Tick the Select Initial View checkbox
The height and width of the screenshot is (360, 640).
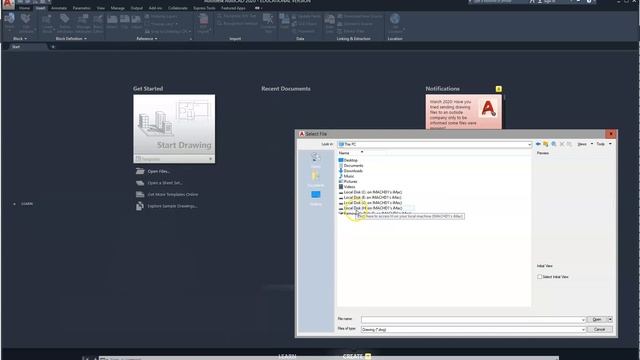click(x=540, y=277)
